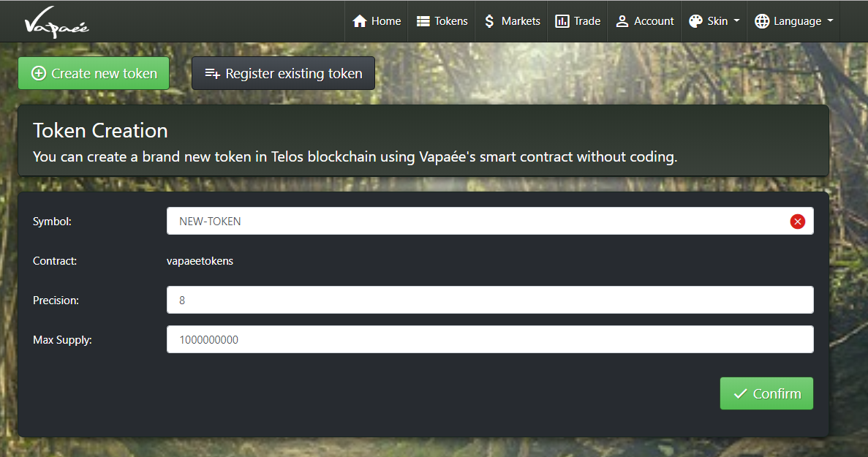This screenshot has height=457, width=868.
Task: Click the Markets dollar sign icon
Action: click(488, 21)
